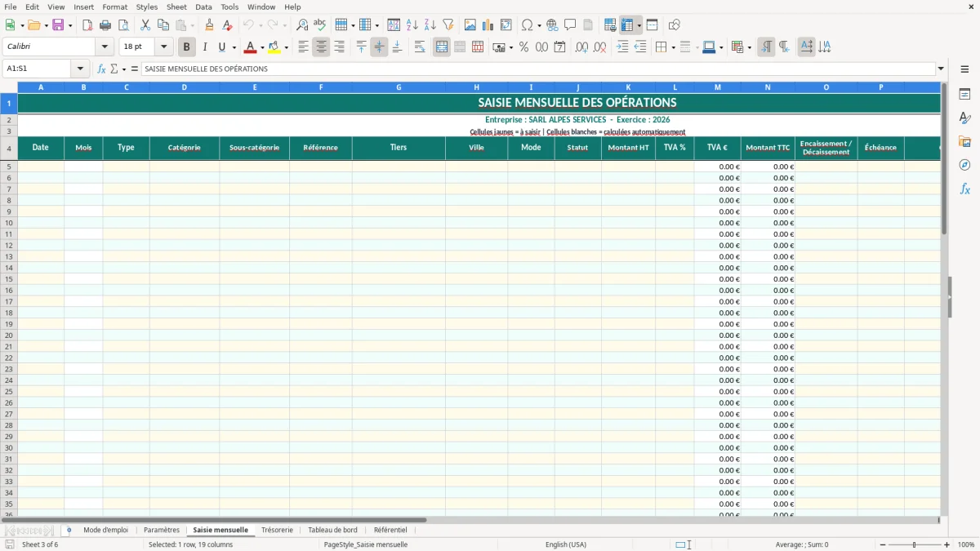Format as percent
This screenshot has width=980, height=551.
coord(523,47)
